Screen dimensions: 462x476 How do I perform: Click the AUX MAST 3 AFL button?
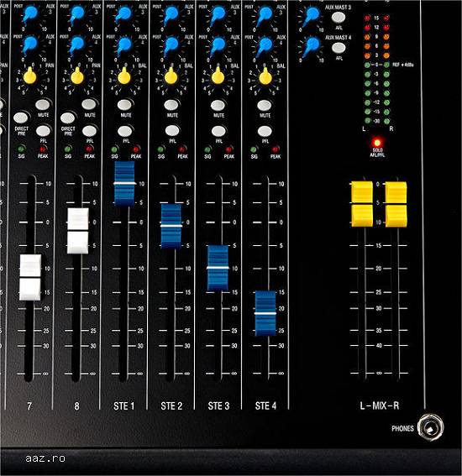339,18
